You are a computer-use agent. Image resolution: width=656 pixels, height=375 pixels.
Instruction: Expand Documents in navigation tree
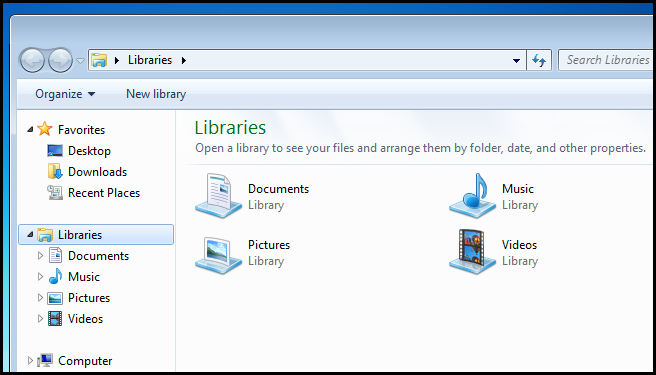pos(40,255)
